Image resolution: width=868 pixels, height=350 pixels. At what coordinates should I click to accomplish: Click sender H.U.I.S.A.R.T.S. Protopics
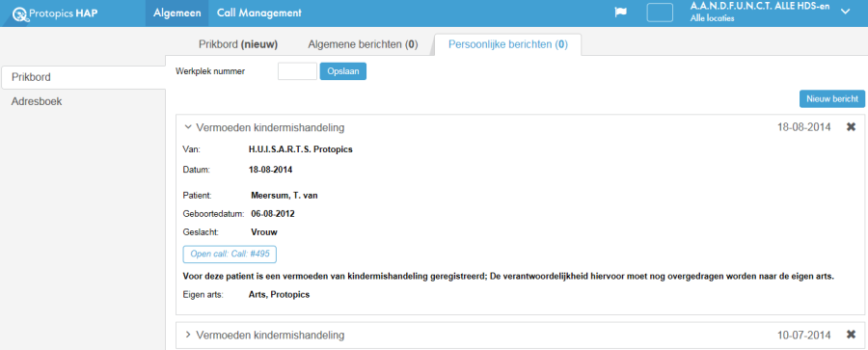click(x=301, y=149)
